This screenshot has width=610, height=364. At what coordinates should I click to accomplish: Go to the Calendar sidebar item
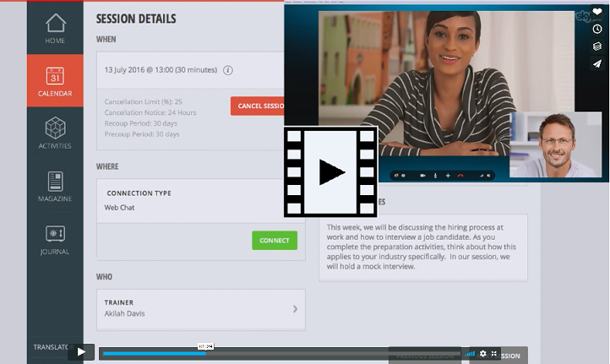(55, 81)
